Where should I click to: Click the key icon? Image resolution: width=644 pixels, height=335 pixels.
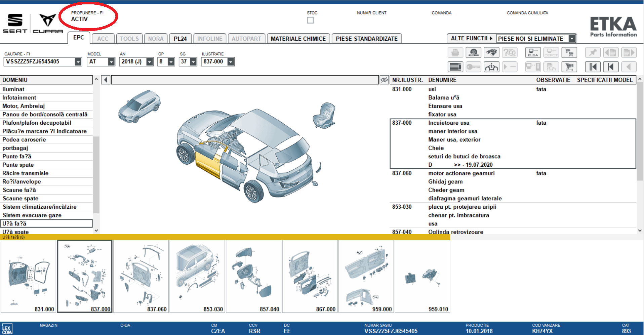pyautogui.click(x=473, y=67)
